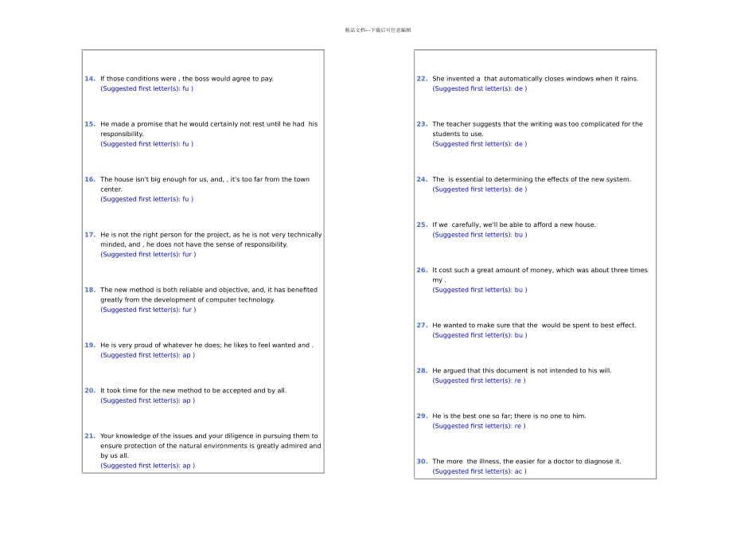Click question number 24
756x535 pixels.
423,179
